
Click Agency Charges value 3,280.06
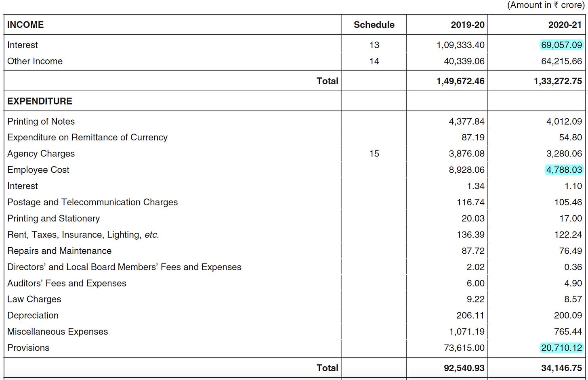(x=564, y=154)
